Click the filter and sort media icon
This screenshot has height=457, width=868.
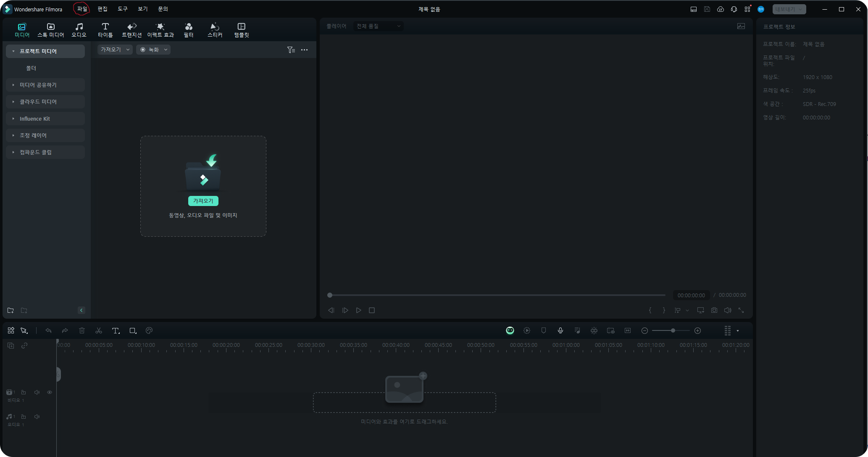coord(291,50)
